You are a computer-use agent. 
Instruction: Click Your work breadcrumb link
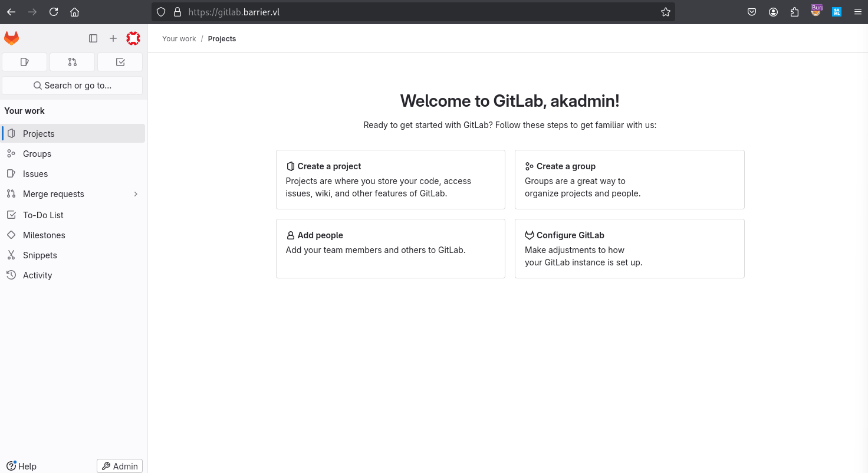[x=179, y=39]
